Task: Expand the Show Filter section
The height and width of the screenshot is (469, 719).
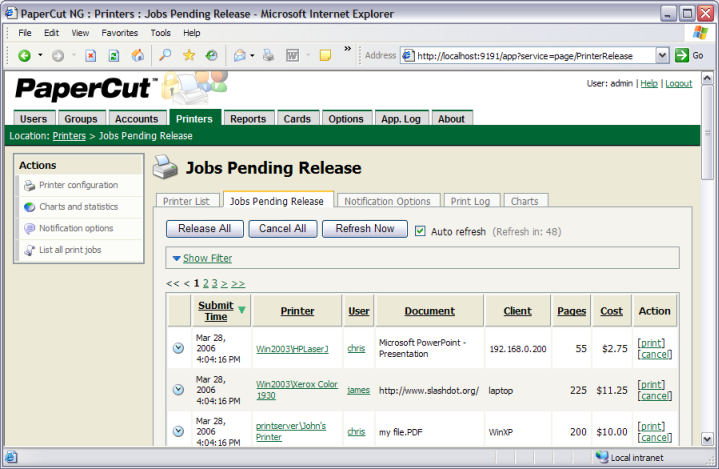Action: point(207,258)
